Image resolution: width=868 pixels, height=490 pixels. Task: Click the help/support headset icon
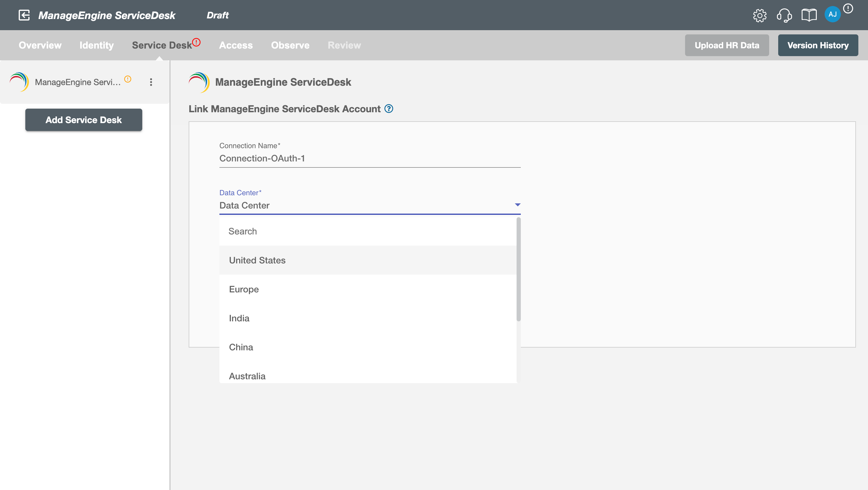[x=784, y=15]
